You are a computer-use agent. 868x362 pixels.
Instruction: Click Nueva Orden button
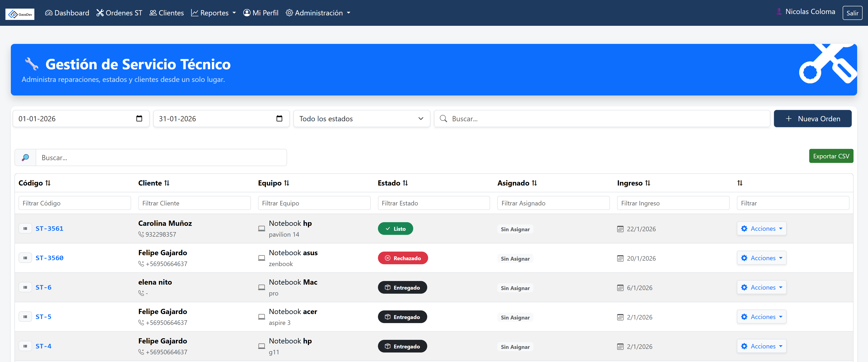pos(812,119)
